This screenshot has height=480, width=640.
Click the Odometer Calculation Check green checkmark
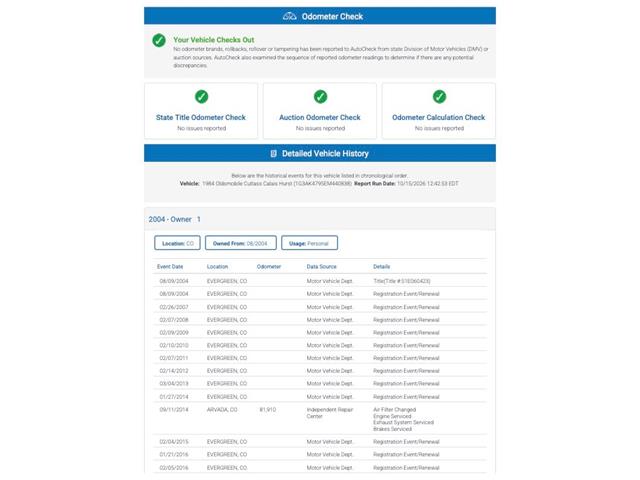point(439,97)
